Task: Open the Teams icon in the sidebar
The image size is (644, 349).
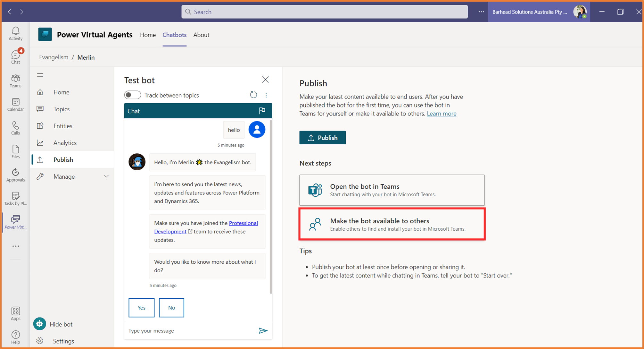Action: (15, 80)
